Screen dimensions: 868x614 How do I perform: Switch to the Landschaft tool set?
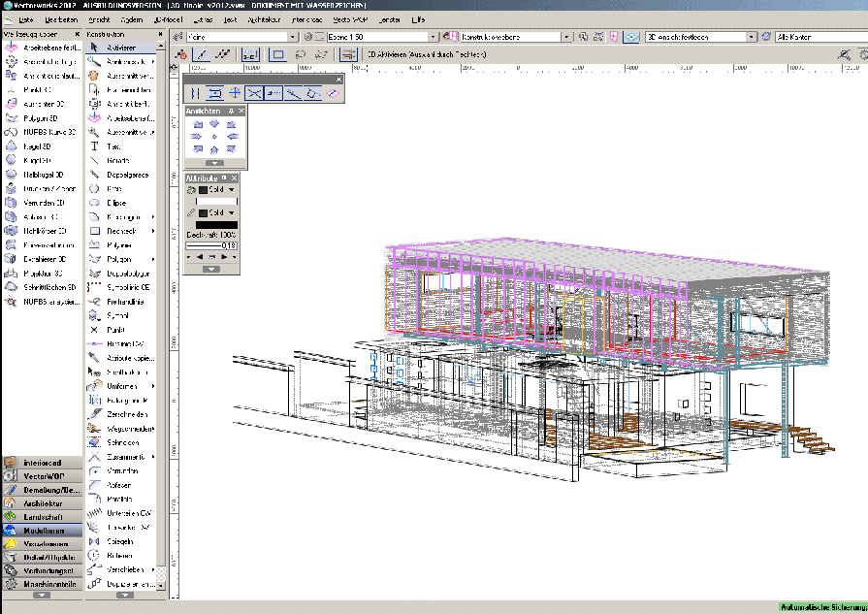coord(42,517)
